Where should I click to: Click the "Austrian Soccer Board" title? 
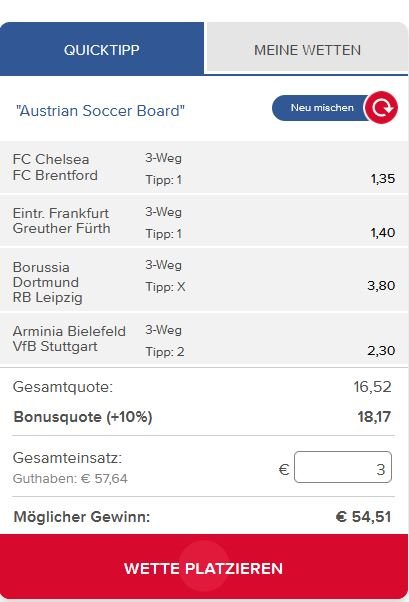tap(100, 111)
